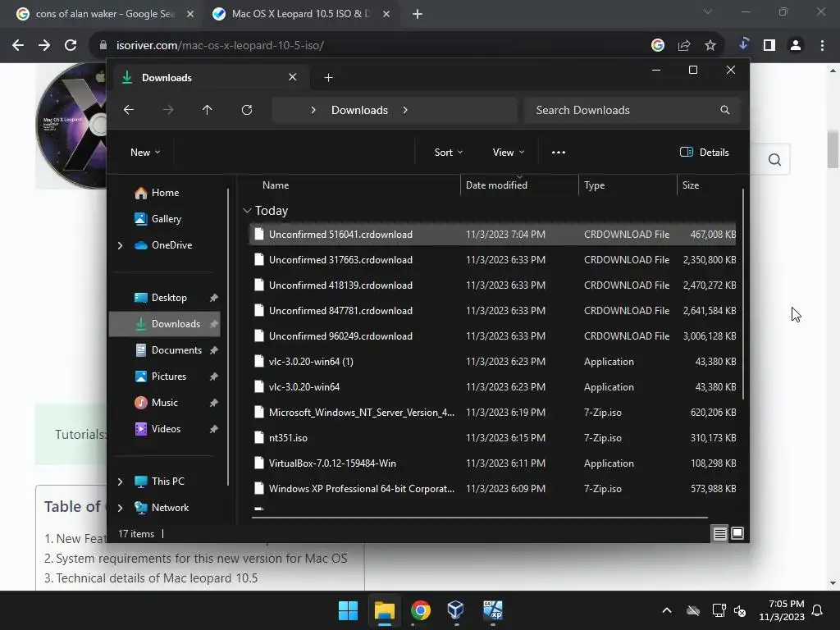Go back in File Explorer
Viewport: 840px width, 630px height.
click(129, 110)
